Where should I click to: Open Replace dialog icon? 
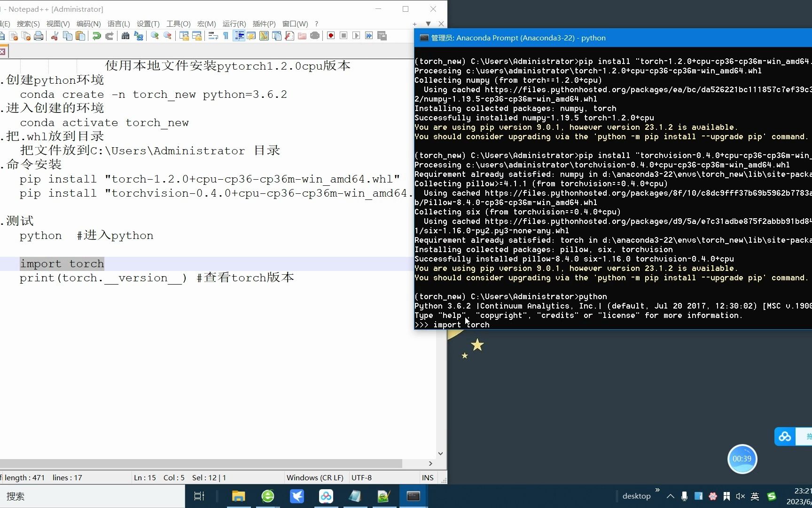point(139,36)
